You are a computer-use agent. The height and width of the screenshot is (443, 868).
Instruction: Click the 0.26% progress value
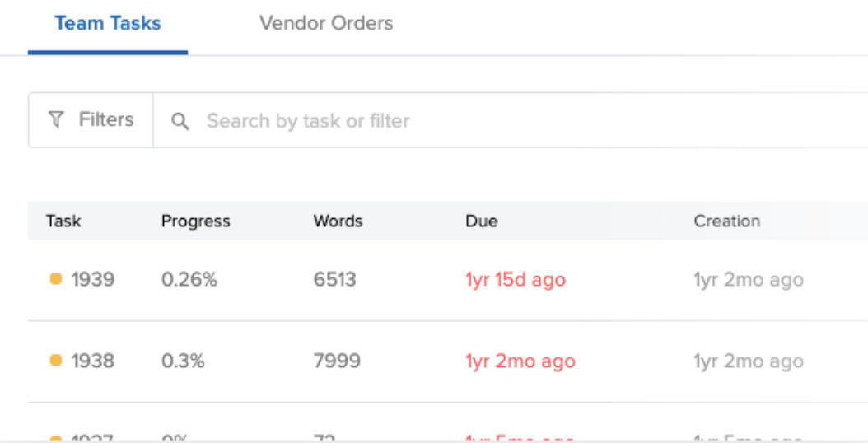tap(189, 280)
